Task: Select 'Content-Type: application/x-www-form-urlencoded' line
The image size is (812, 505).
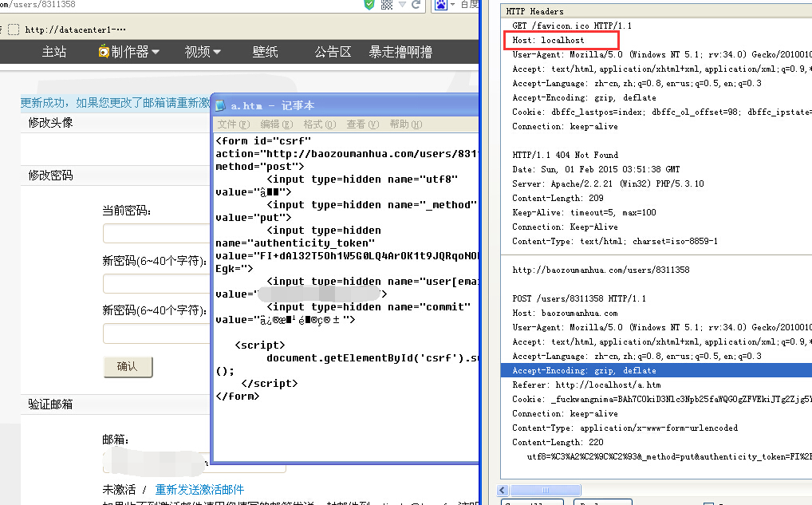Action: [x=625, y=428]
